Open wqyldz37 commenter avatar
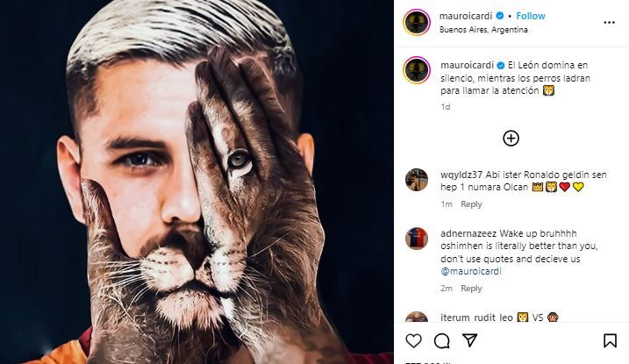Screen dimensions: 629x364 417,179
